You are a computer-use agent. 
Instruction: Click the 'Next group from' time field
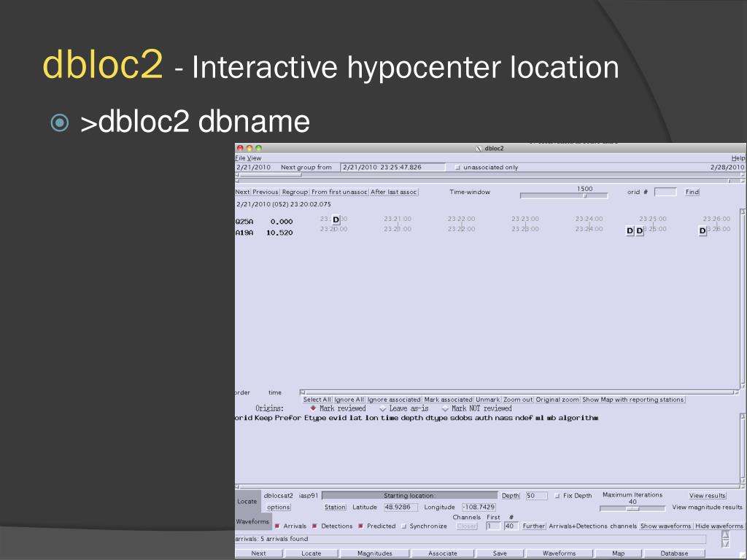coord(393,167)
